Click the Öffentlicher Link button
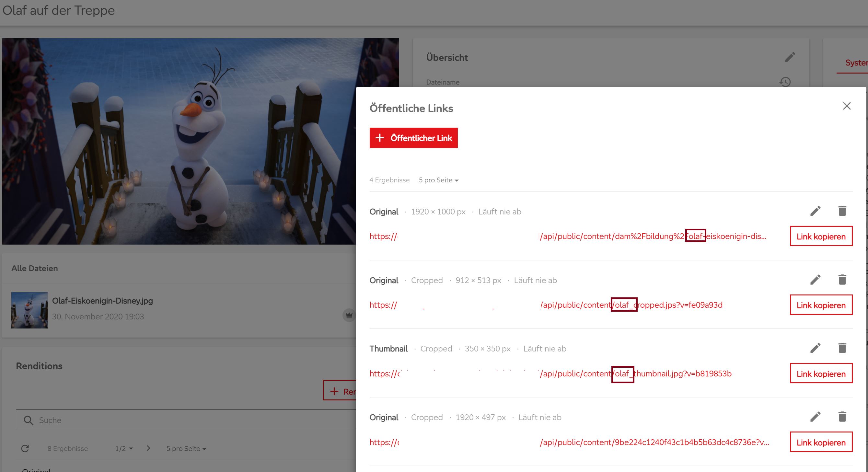Screen dimensions: 868x472 click(413, 138)
